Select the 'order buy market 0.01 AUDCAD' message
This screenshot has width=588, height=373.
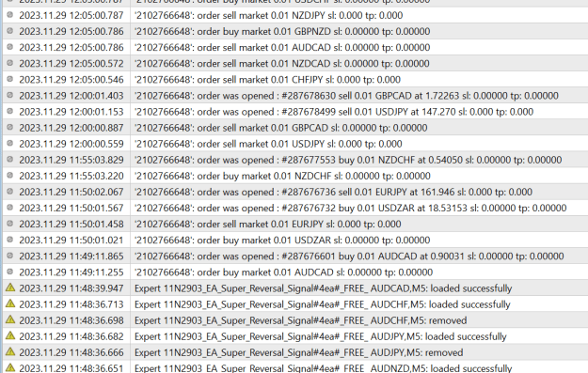(x=283, y=272)
